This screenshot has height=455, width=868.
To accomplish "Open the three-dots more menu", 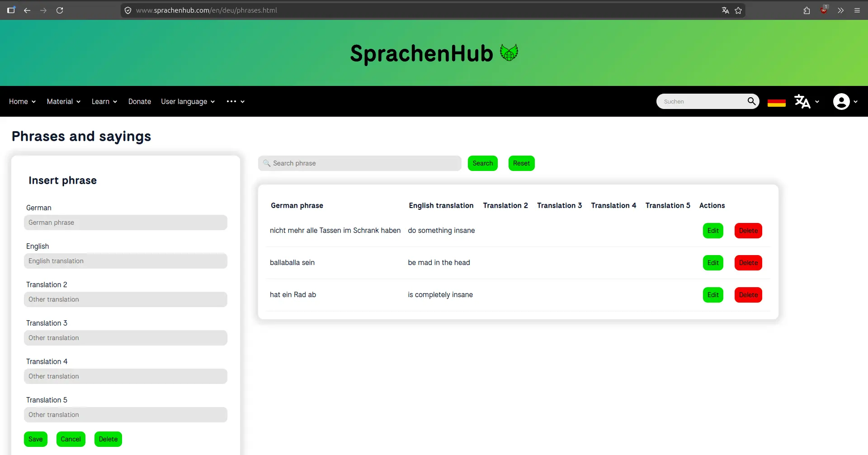I will click(x=236, y=101).
